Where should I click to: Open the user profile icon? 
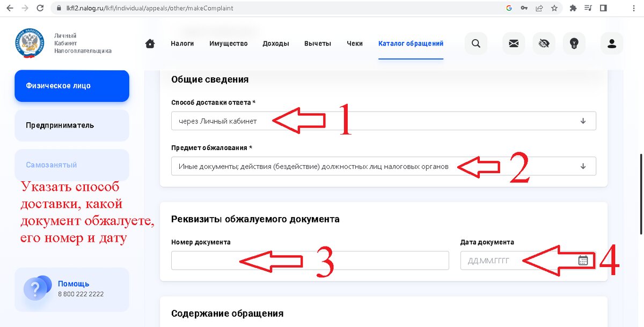coord(611,43)
